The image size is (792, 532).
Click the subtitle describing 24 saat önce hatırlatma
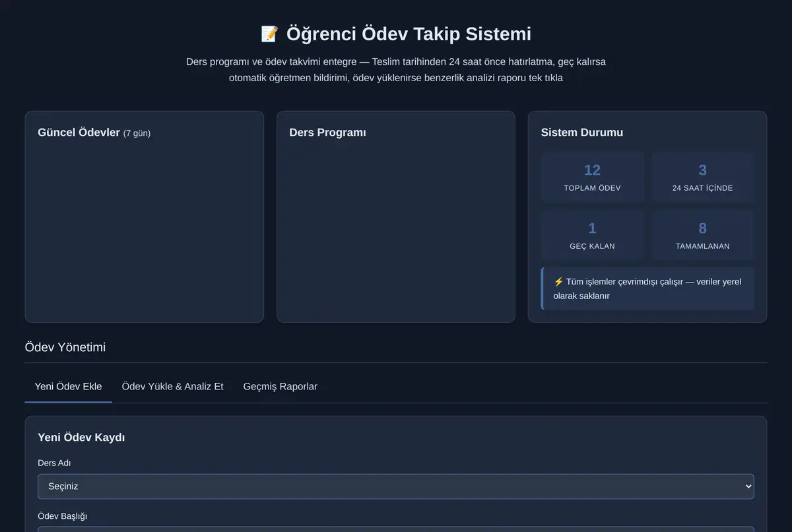pos(396,70)
